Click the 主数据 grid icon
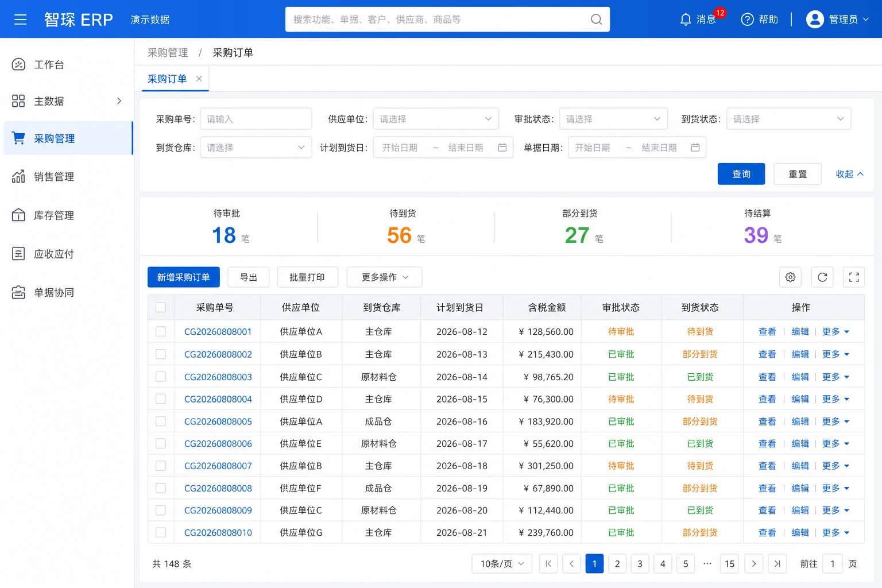The height and width of the screenshot is (588, 882). tap(18, 101)
